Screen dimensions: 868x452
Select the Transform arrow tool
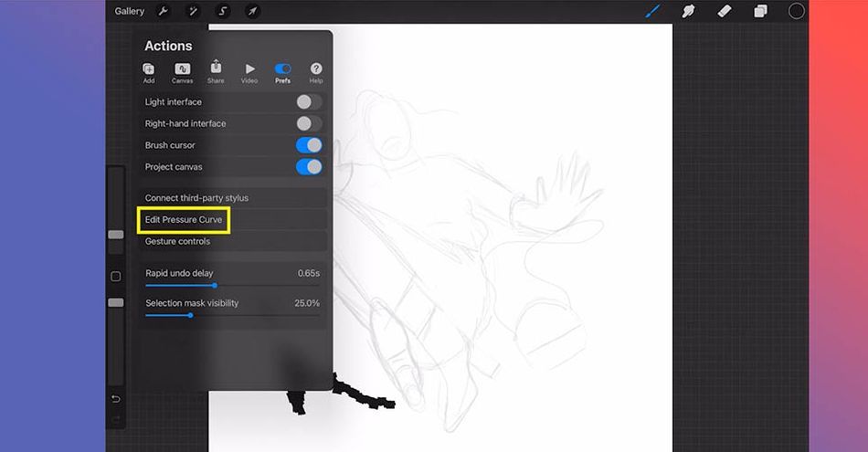click(252, 11)
